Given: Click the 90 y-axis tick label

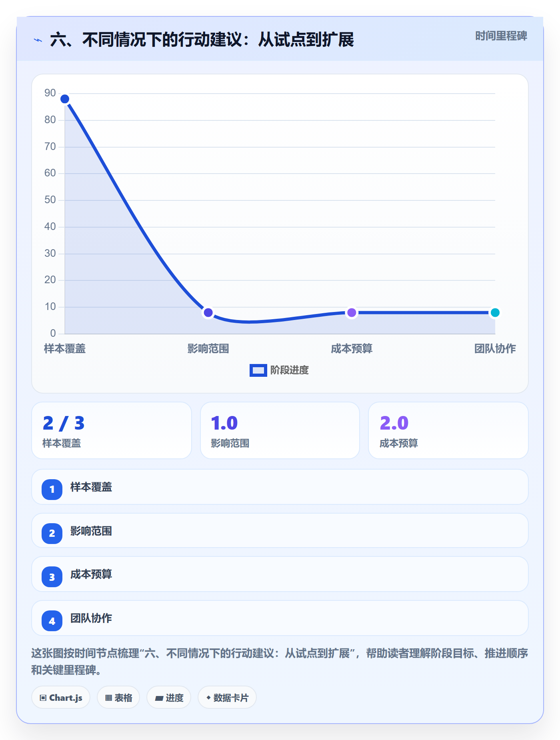Looking at the screenshot, I should [50, 93].
